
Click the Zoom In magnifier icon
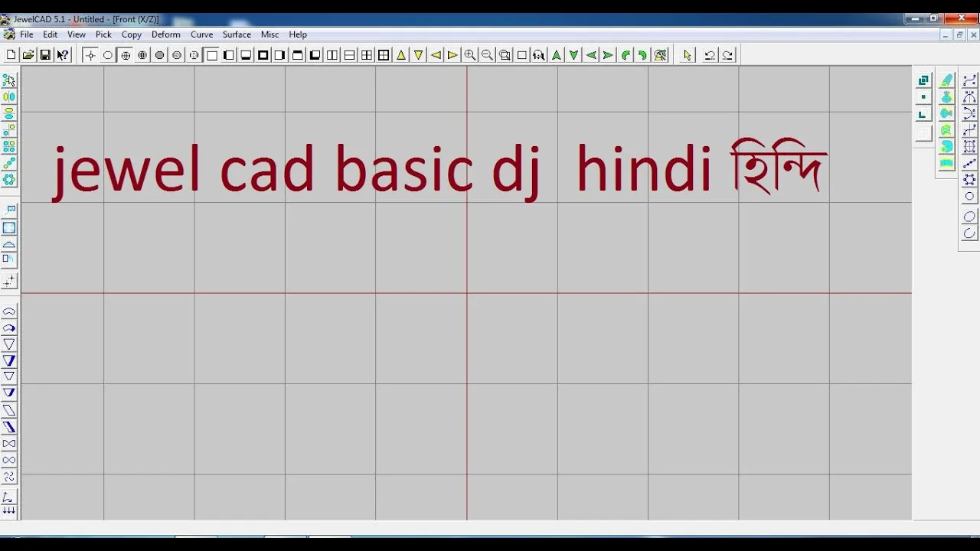470,55
